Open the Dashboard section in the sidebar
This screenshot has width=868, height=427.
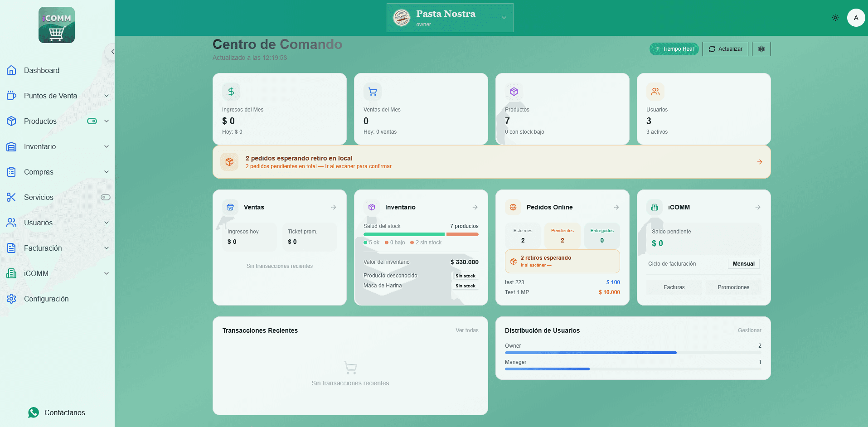[x=41, y=70]
